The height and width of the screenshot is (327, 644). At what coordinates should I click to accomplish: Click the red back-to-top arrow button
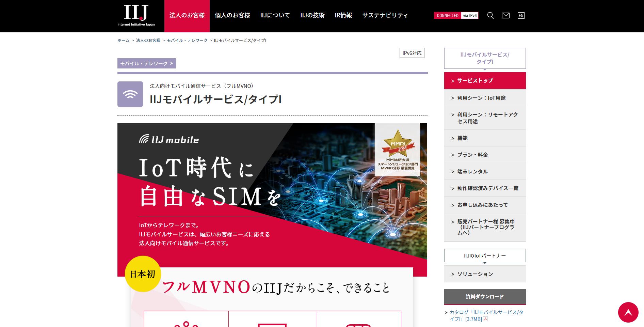point(628,312)
